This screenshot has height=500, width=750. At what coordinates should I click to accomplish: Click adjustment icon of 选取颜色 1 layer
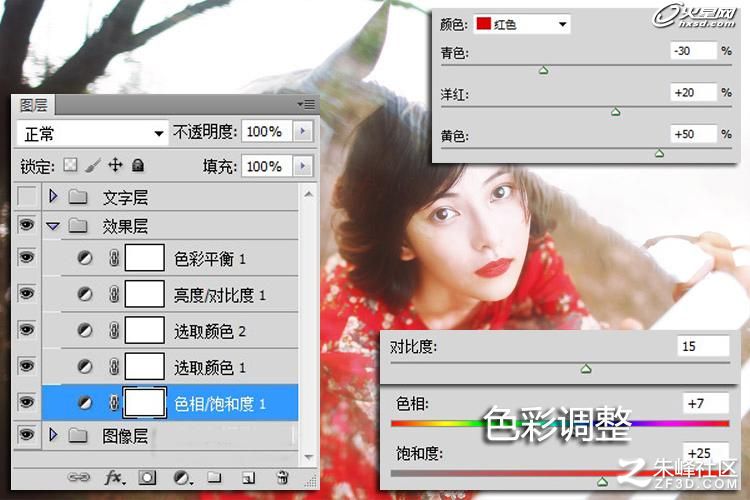[85, 367]
